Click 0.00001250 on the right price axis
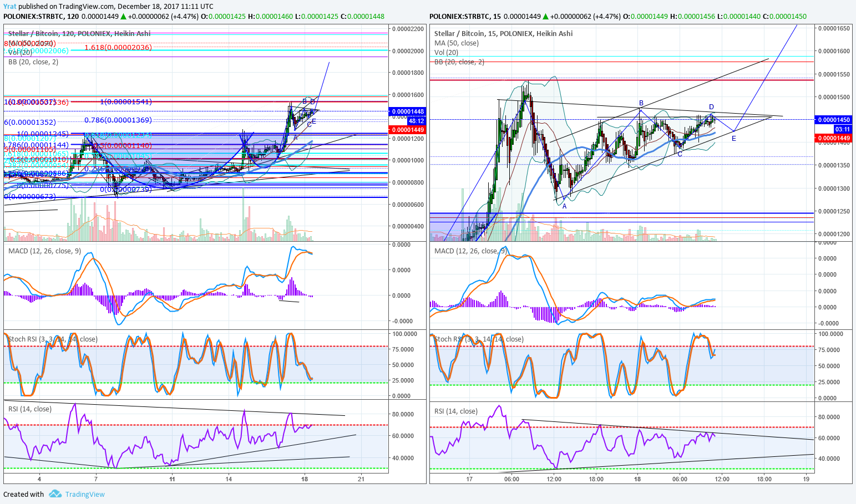 tap(834, 211)
